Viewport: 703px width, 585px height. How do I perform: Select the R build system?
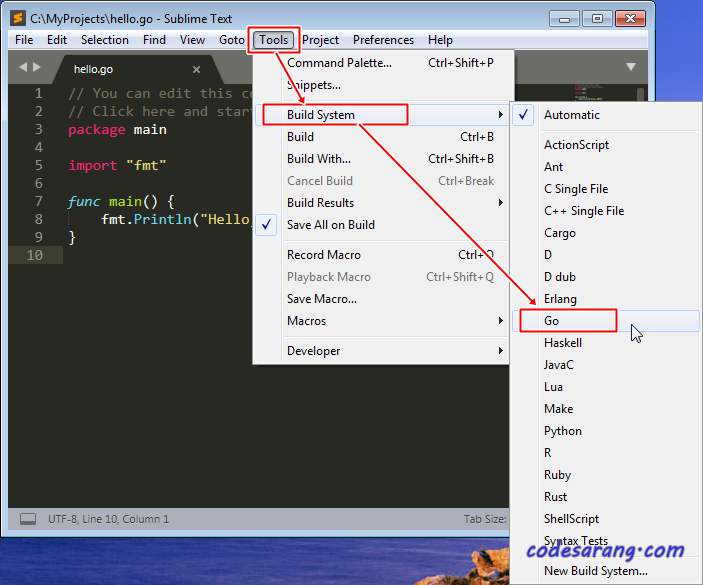click(606, 452)
